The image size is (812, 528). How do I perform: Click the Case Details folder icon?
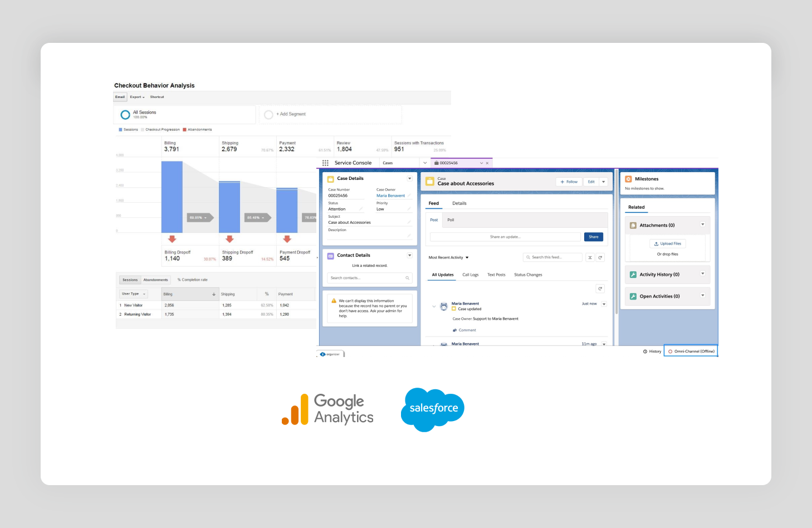click(x=331, y=179)
